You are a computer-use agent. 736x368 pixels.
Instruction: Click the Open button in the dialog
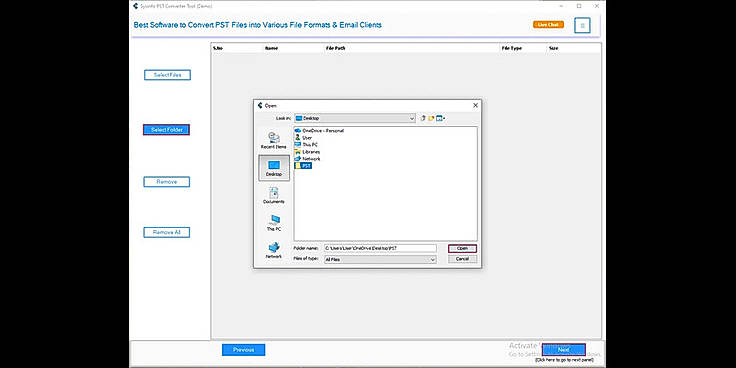pos(462,248)
